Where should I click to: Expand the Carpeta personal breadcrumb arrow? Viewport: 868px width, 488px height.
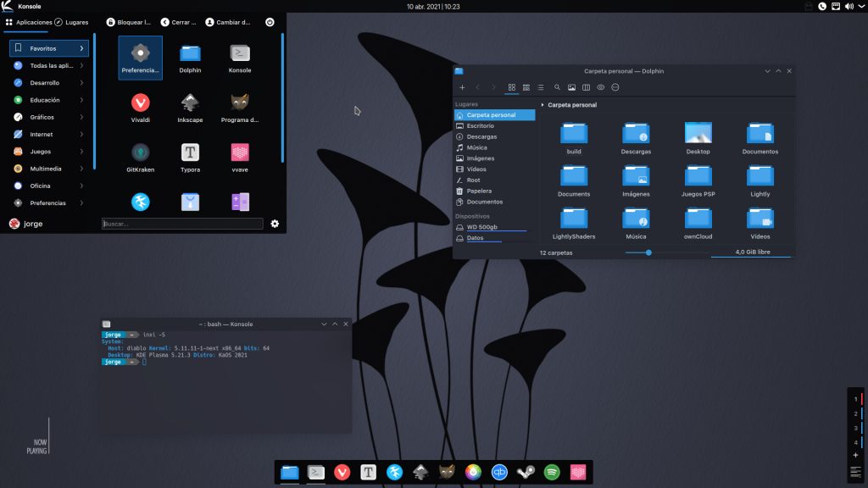(x=542, y=105)
